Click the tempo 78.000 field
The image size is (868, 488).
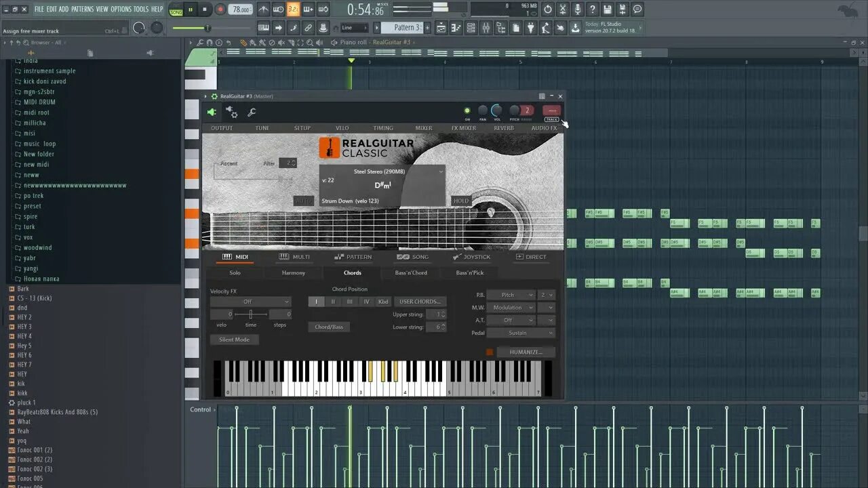pos(241,9)
